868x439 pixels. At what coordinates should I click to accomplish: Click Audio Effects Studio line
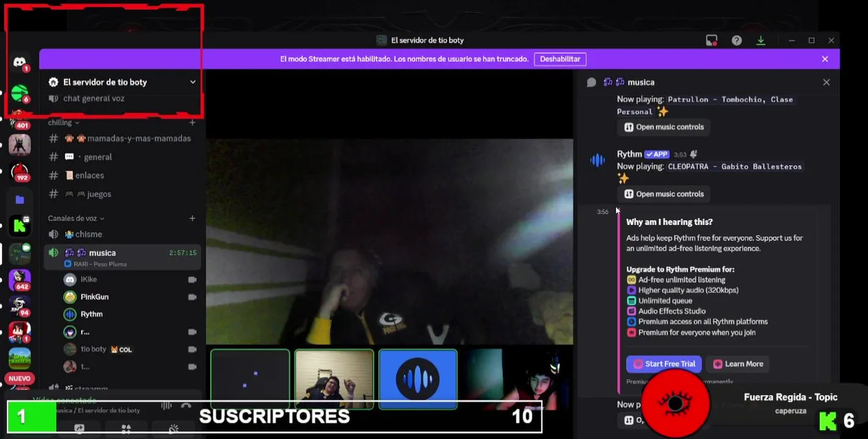[x=672, y=311]
